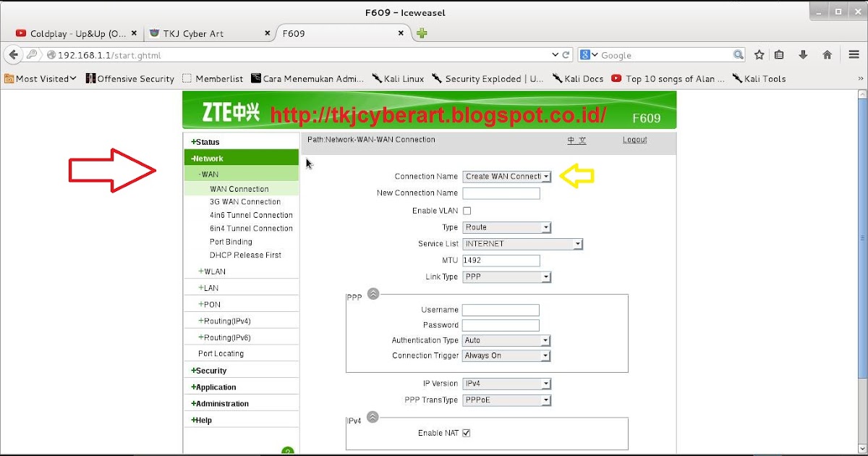Click the bookmark star icon

coord(759,55)
